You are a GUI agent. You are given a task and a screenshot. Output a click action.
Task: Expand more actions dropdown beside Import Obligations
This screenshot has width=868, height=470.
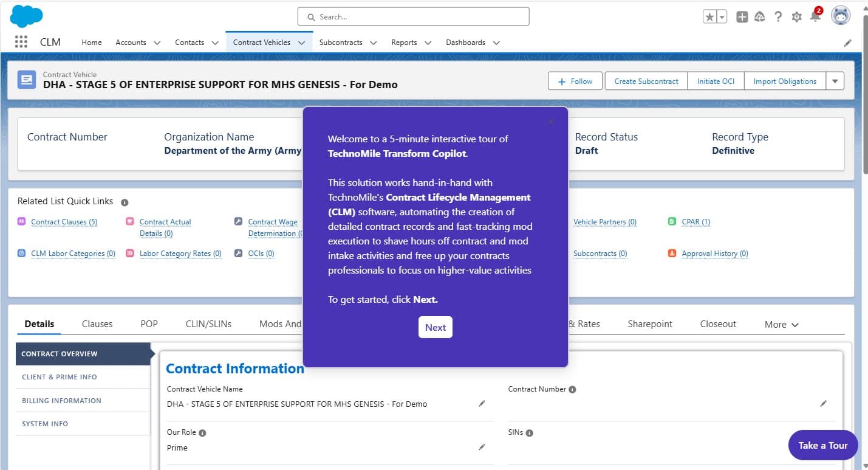click(x=835, y=81)
